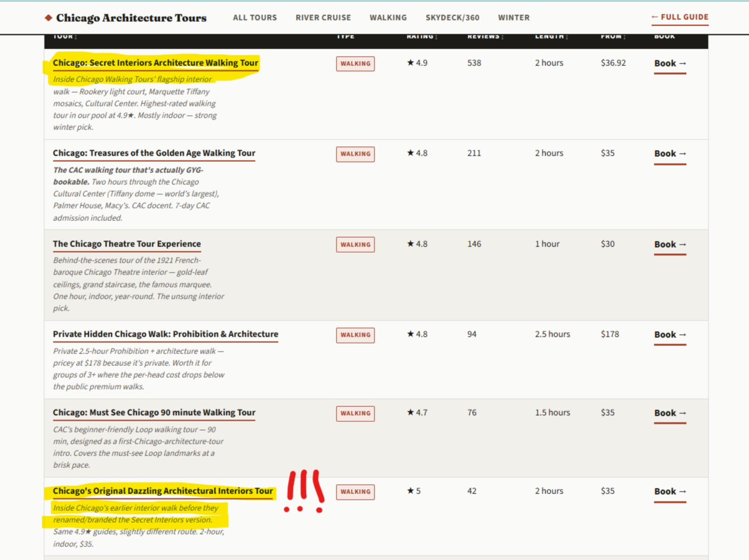Switch to WALKING tab

[x=388, y=17]
